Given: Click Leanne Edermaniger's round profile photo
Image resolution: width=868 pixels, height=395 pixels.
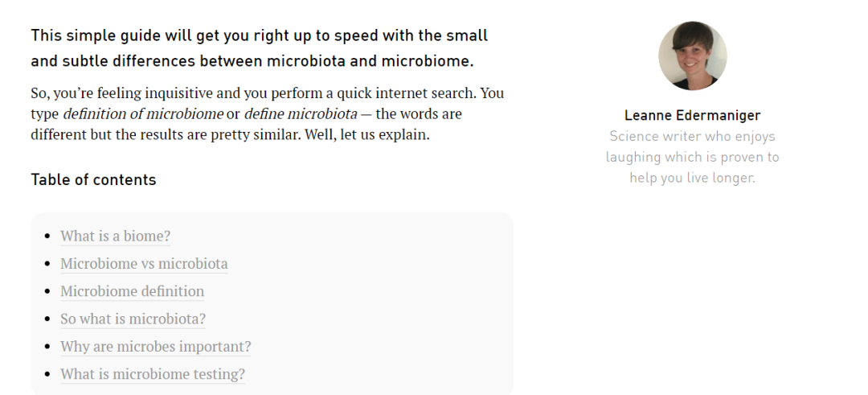Looking at the screenshot, I should tap(693, 56).
